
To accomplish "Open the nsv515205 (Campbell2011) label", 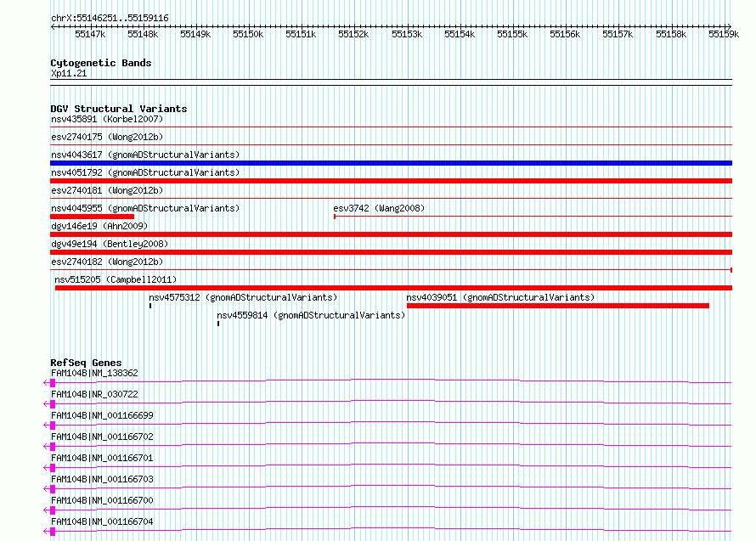I will [x=116, y=279].
